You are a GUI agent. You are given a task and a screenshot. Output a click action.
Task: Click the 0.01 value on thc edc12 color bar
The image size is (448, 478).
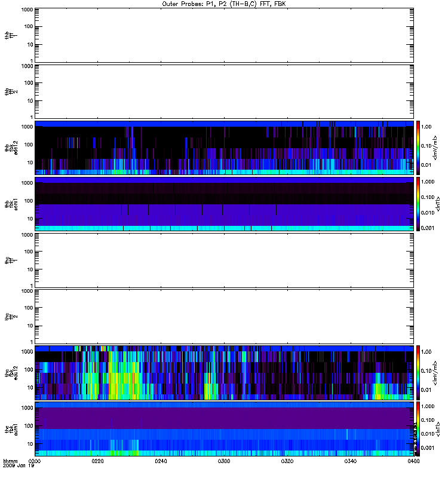(x=426, y=390)
